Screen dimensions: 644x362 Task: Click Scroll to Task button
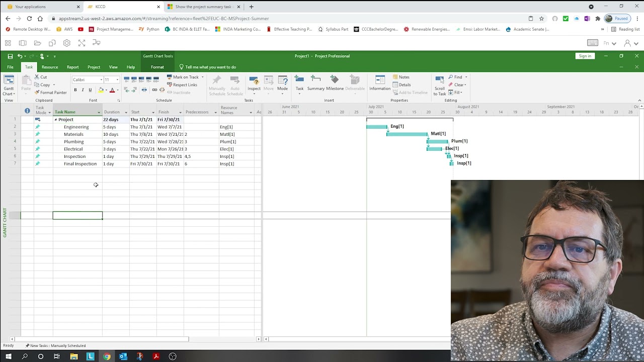[x=440, y=85]
